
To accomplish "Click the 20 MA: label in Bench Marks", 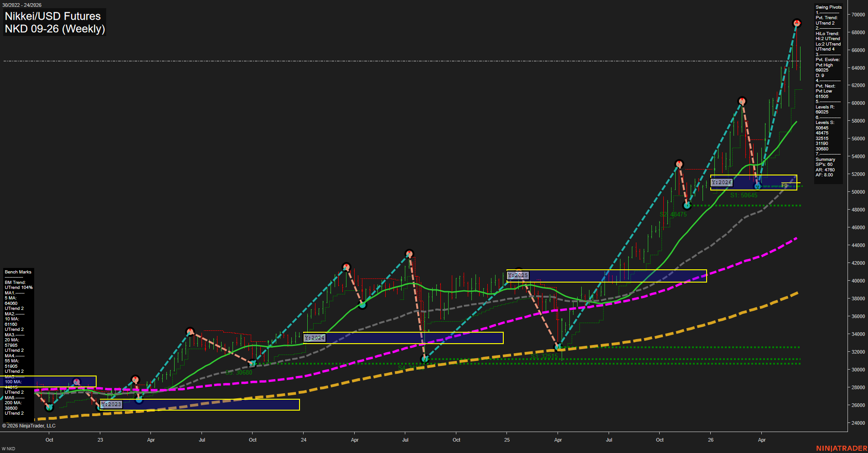I will coord(12,340).
